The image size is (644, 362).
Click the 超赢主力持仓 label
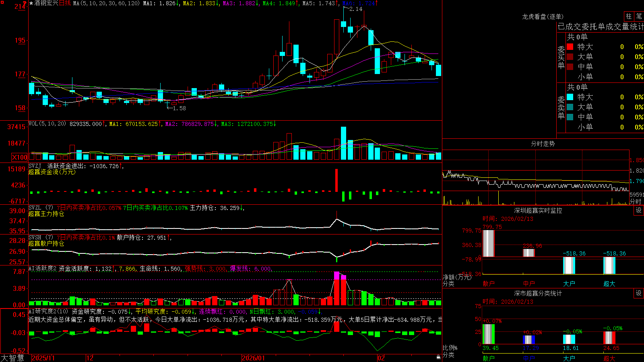46,214
